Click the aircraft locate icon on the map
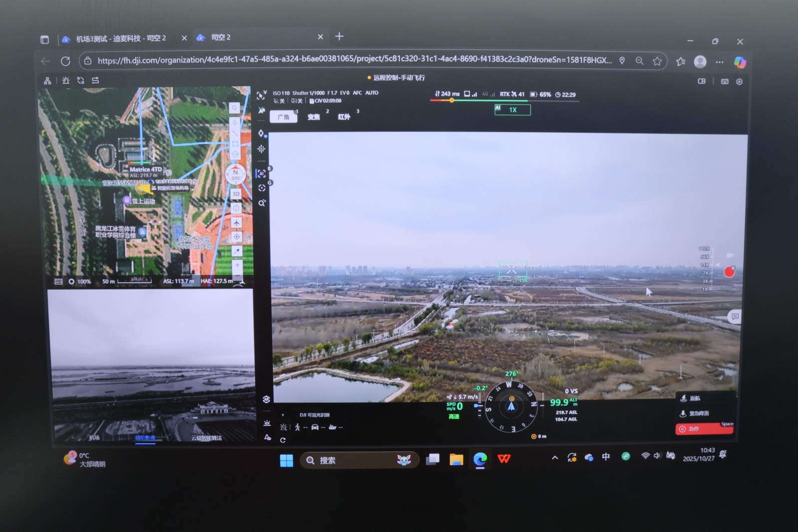The image size is (798, 532). 236,222
